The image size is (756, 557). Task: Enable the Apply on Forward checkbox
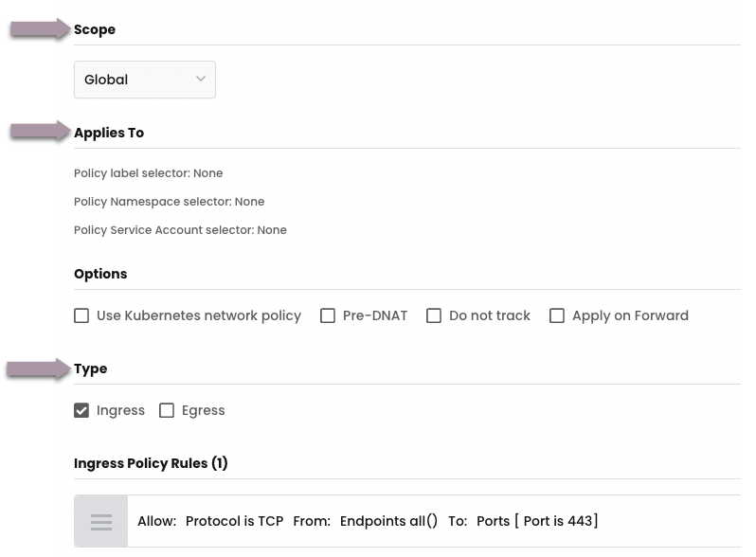(x=557, y=315)
